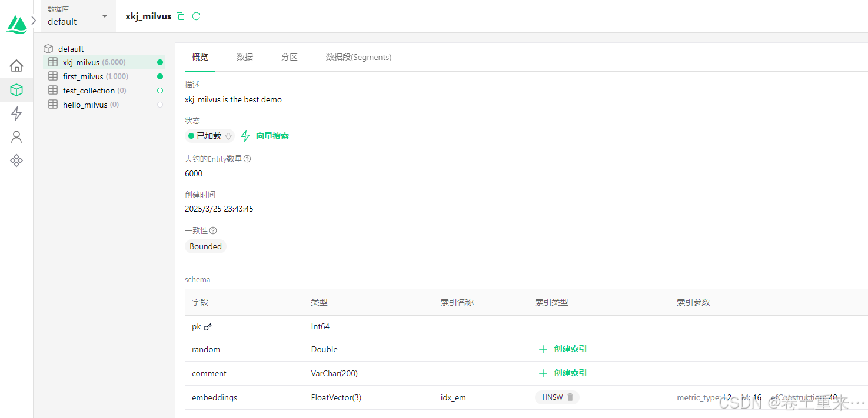The width and height of the screenshot is (868, 418).
Task: Click the hollow status dot of test_collection
Action: (160, 91)
